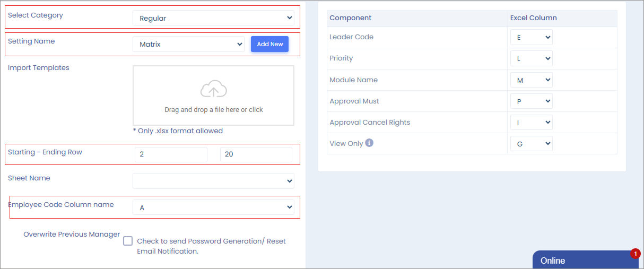
Task: Select the Module Name Excel column dropdown
Action: [x=531, y=80]
